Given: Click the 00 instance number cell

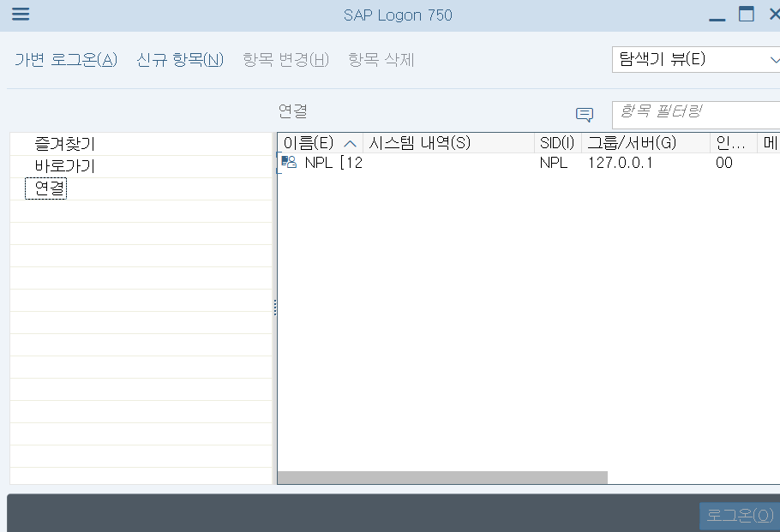Looking at the screenshot, I should [x=723, y=163].
